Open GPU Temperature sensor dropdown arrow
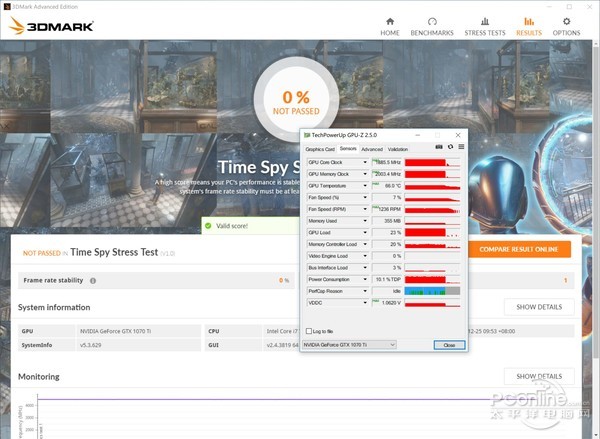Screen dimensions: 600x439 click(x=365, y=185)
